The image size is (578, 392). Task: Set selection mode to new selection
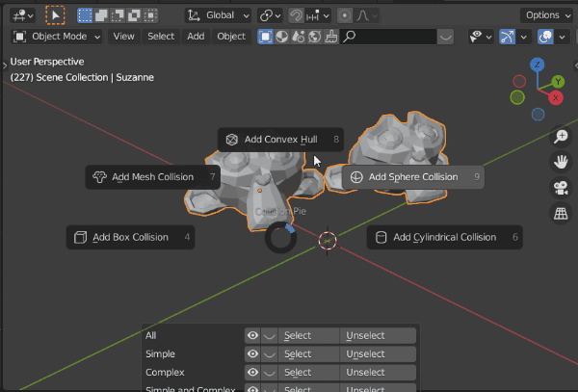85,15
